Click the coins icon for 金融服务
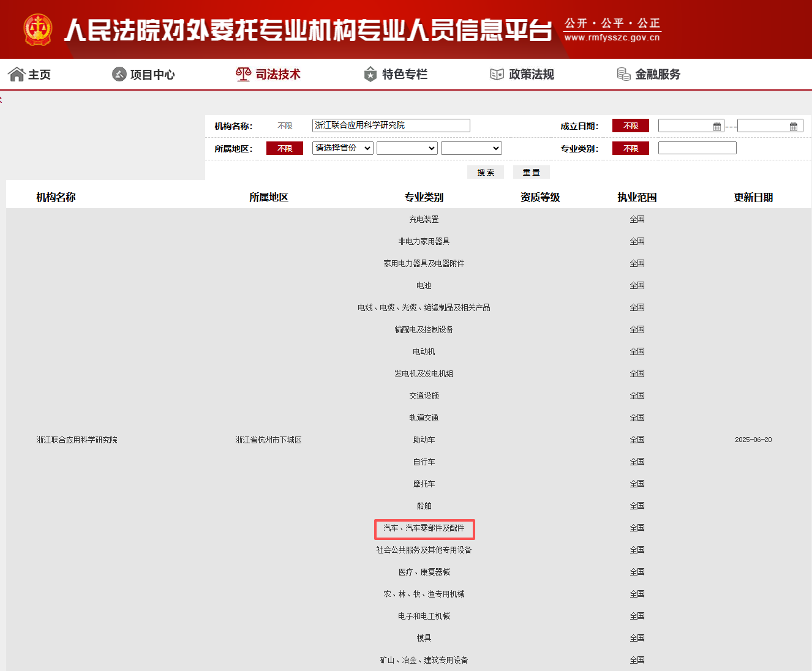The height and width of the screenshot is (671, 812). 623,73
